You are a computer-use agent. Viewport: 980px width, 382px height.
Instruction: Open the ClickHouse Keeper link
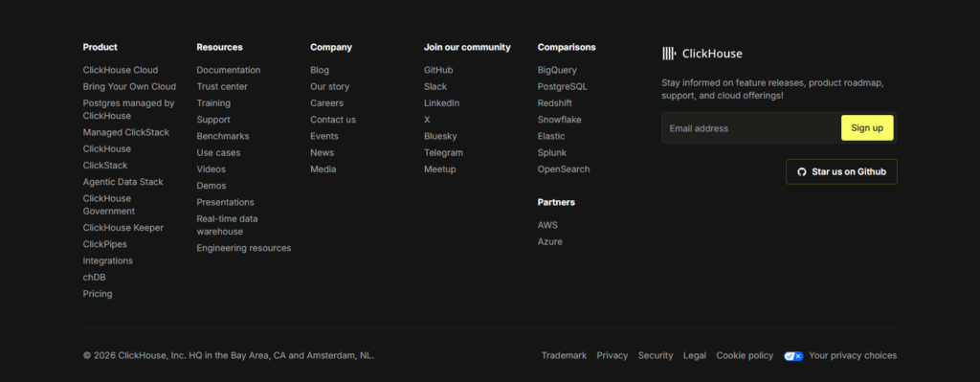(x=123, y=228)
